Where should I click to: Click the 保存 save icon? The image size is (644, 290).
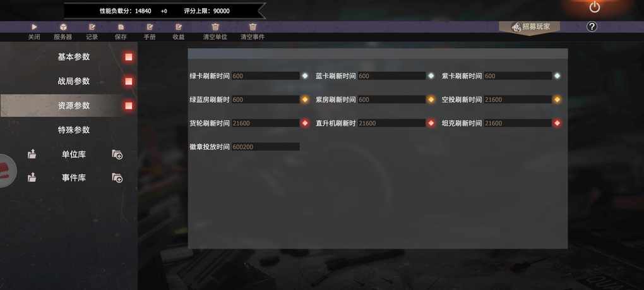[x=121, y=27]
